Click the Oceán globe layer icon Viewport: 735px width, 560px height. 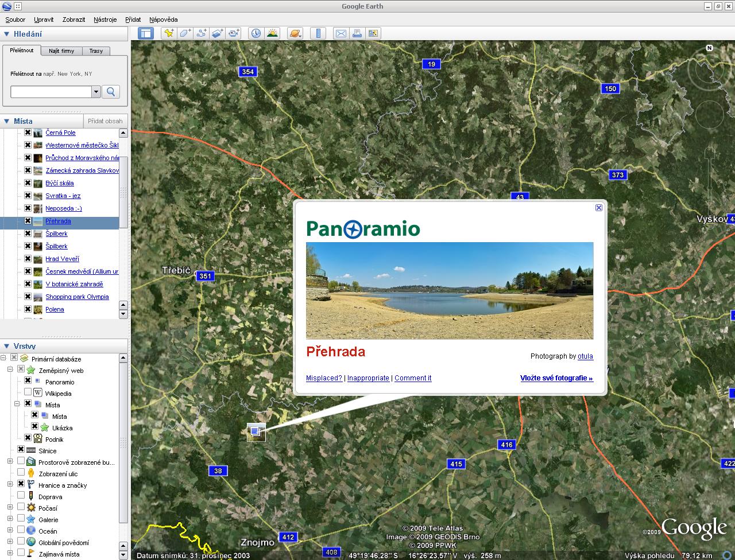point(31,531)
